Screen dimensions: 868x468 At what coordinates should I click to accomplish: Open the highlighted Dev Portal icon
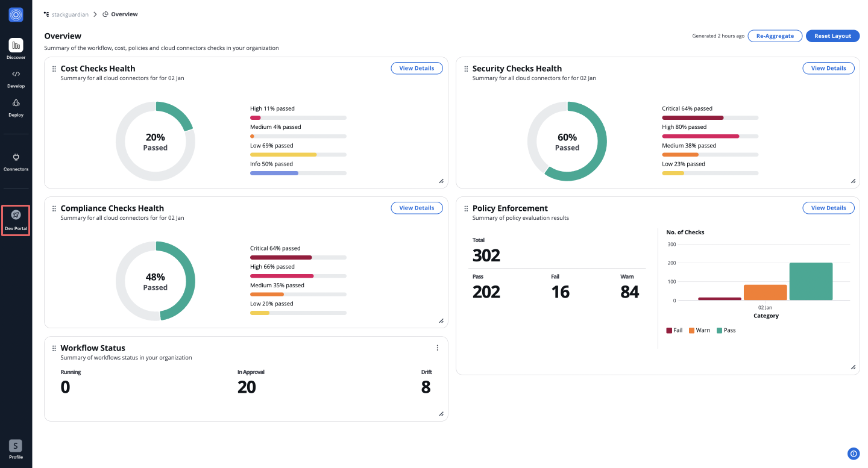(16, 217)
